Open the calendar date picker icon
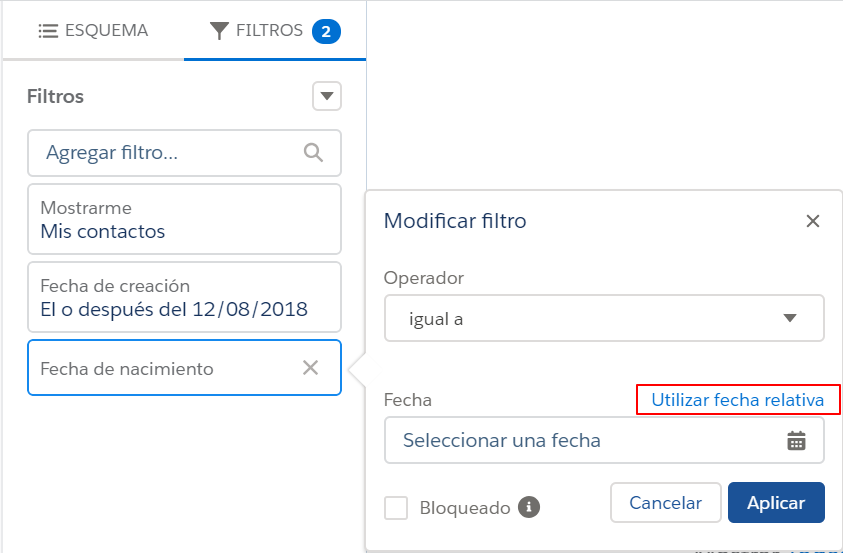This screenshot has height=553, width=843. tap(796, 440)
